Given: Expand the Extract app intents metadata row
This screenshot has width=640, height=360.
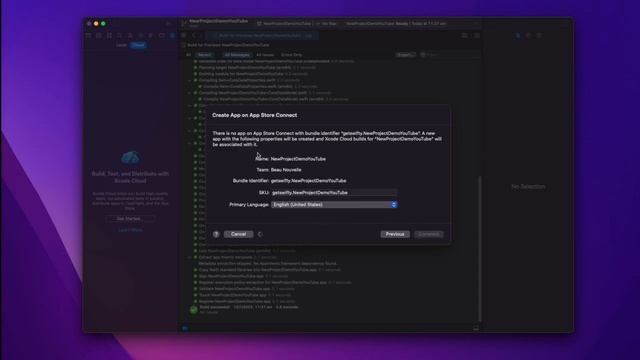Looking at the screenshot, I should 189,257.
